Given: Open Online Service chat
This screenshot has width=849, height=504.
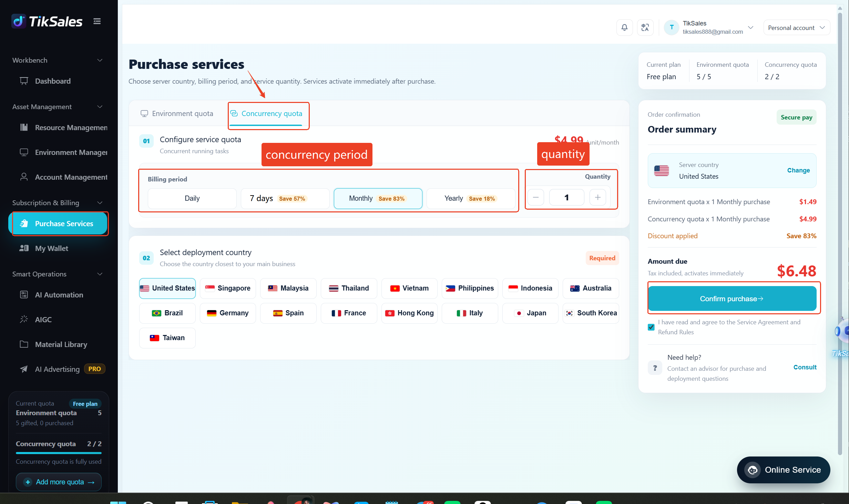Looking at the screenshot, I should coord(783,470).
